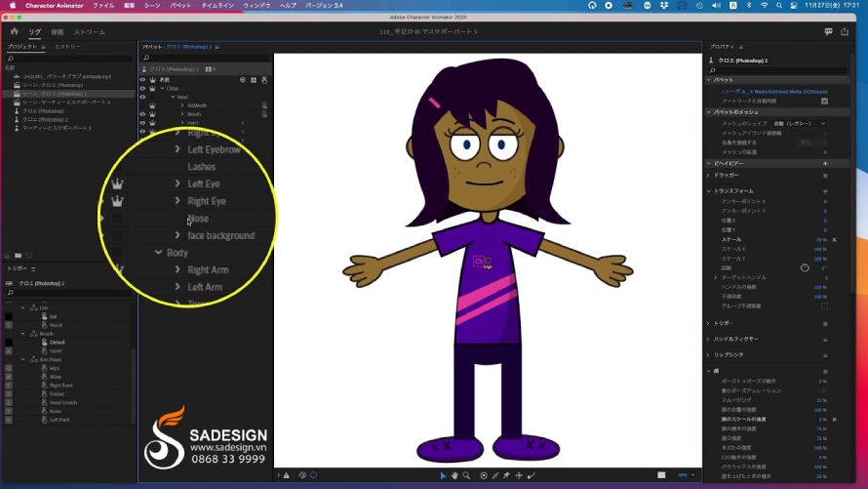868x489 pixels.
Task: Click the new folder icon in project panel
Action: [x=19, y=256]
